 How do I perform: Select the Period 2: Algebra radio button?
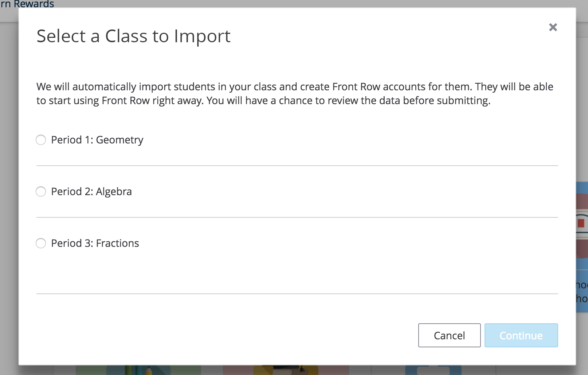[41, 192]
